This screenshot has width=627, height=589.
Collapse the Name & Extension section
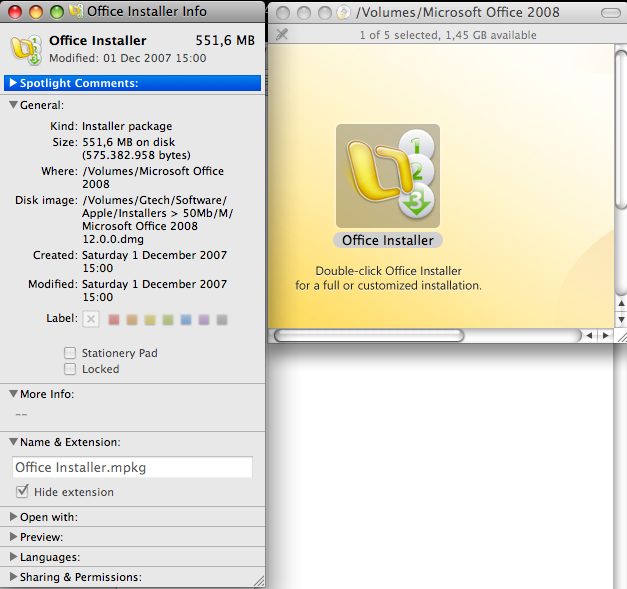pyautogui.click(x=13, y=442)
